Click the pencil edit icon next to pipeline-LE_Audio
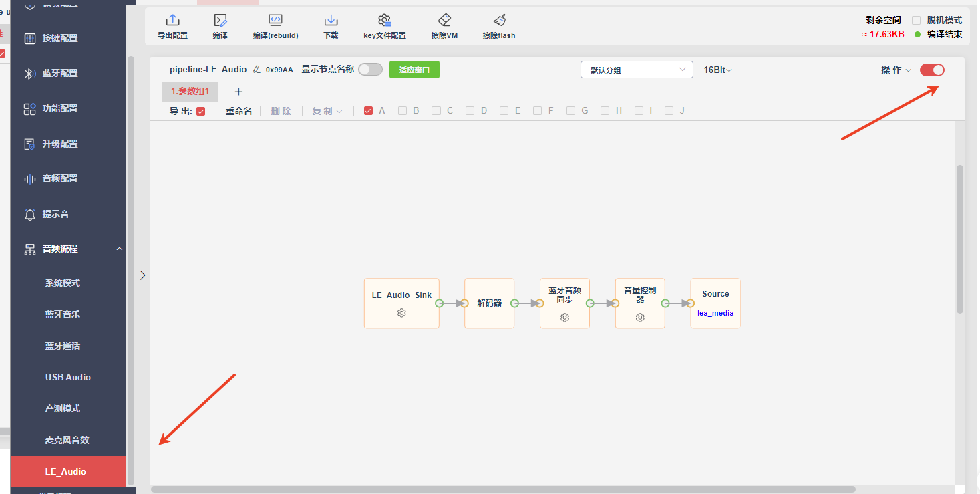 click(256, 70)
